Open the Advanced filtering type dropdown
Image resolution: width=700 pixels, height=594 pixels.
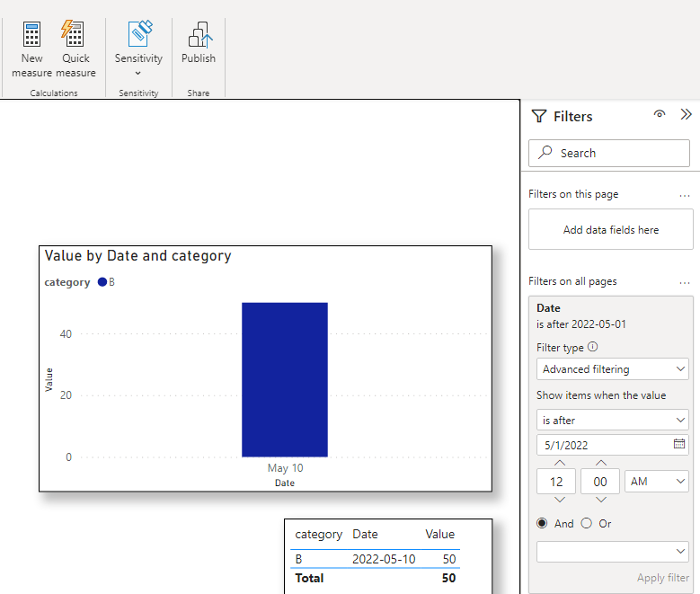click(x=613, y=369)
